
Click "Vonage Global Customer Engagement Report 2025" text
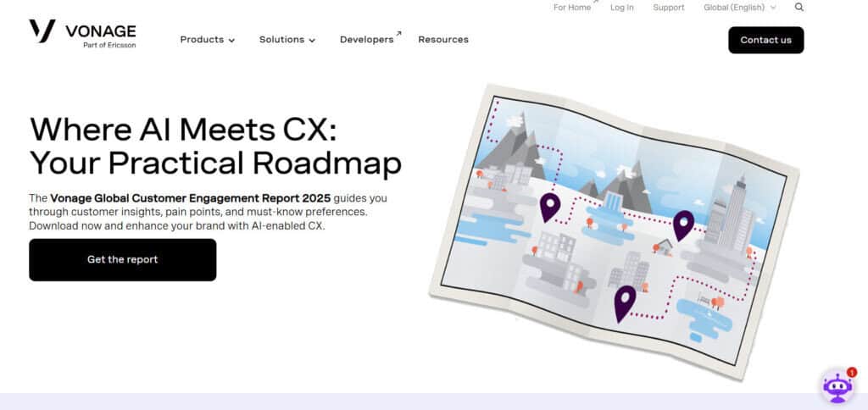click(x=191, y=198)
